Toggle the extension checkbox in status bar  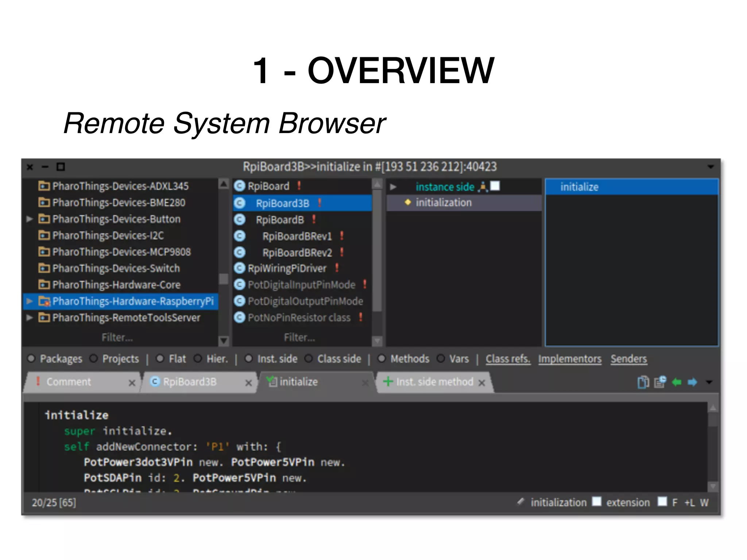pyautogui.click(x=597, y=502)
